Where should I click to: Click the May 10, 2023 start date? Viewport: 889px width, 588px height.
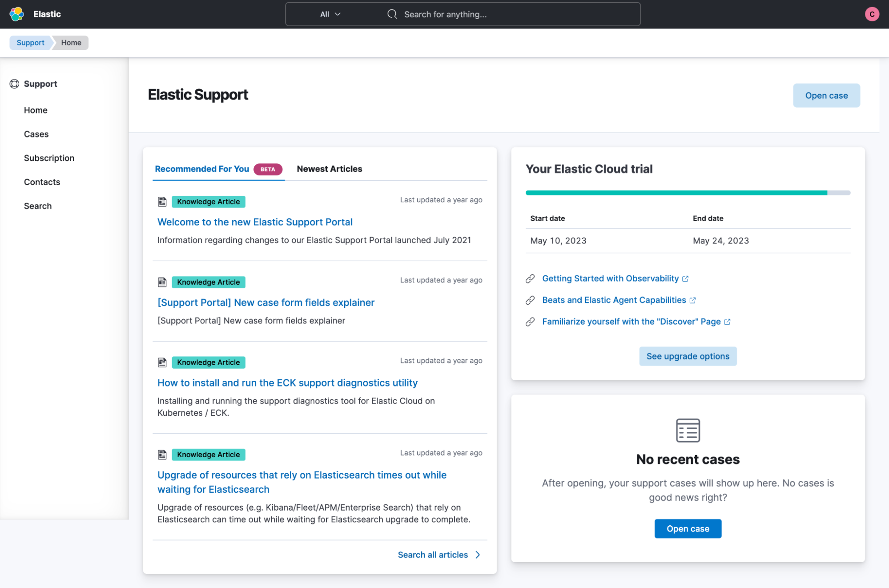[x=558, y=241]
